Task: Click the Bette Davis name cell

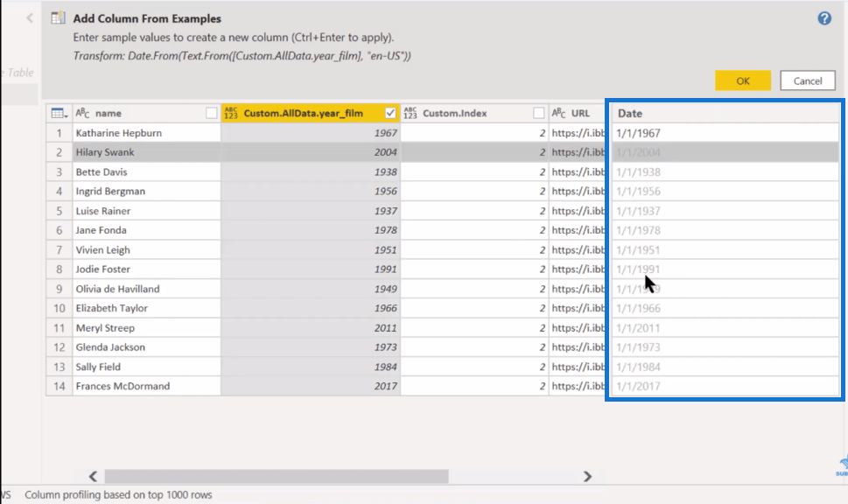Action: pos(146,172)
